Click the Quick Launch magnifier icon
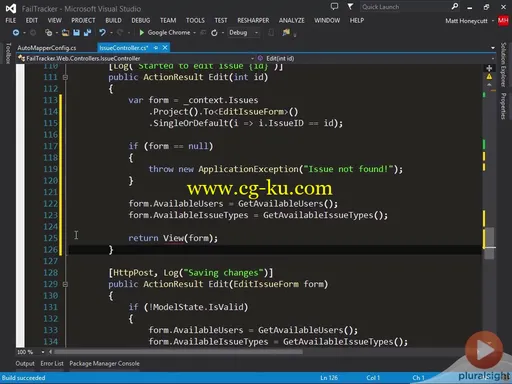Viewport: 512px width, 384px height. coord(455,6)
